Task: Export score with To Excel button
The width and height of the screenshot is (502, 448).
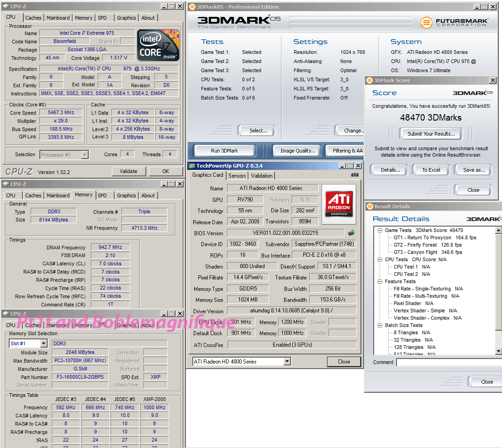Action: (x=431, y=170)
